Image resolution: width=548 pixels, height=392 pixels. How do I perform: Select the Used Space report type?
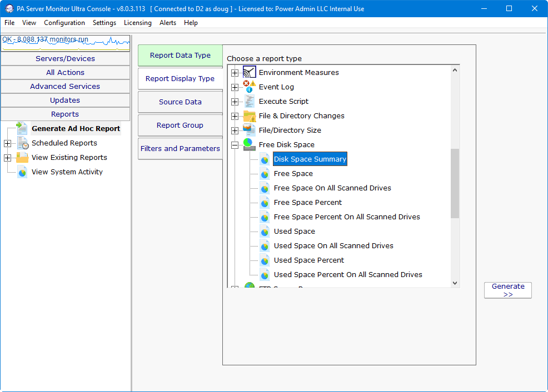[294, 232]
